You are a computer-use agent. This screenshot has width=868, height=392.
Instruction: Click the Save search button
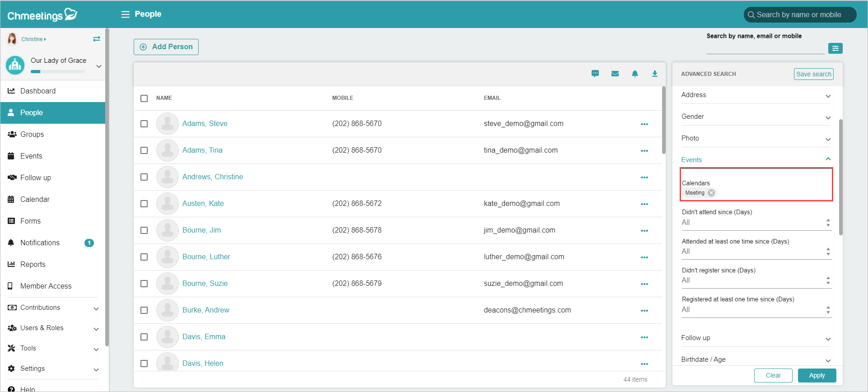[x=814, y=74]
